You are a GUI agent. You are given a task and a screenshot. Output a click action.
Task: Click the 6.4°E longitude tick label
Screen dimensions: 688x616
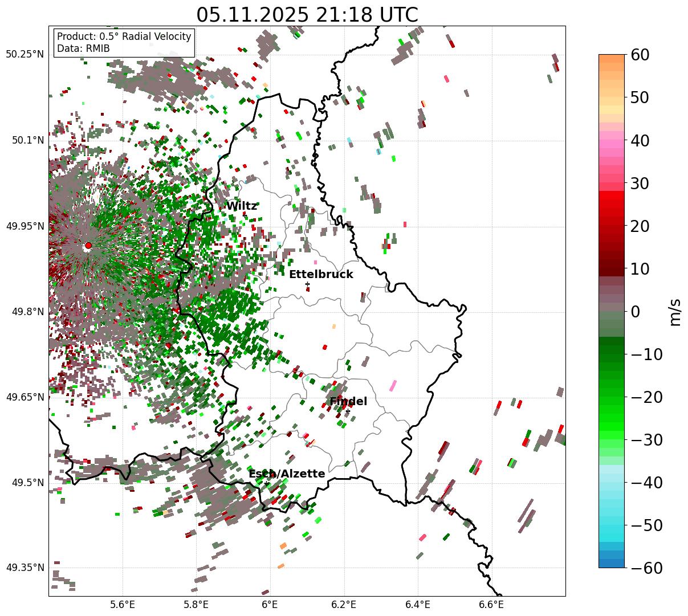click(418, 604)
